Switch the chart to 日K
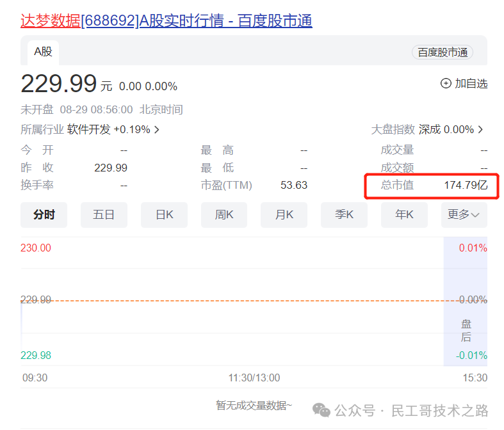Screen dimensions: 504x430 pos(164,215)
